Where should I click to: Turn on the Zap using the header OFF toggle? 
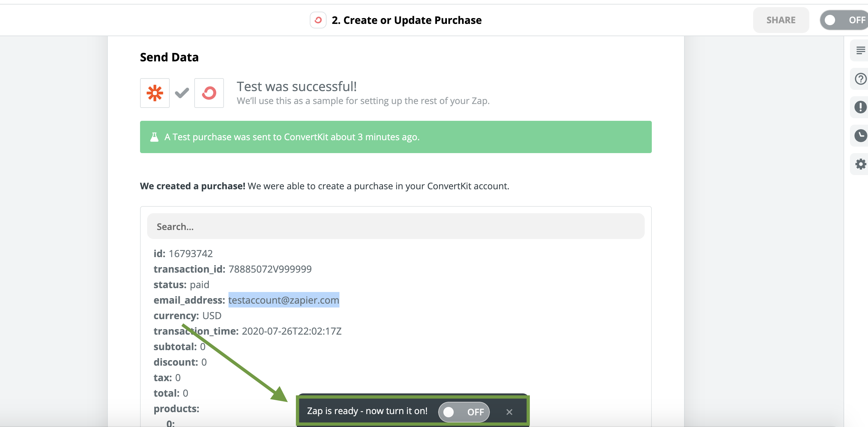click(x=844, y=20)
